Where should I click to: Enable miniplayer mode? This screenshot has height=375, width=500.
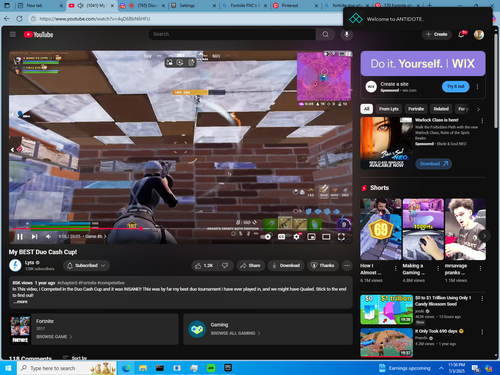tap(311, 237)
